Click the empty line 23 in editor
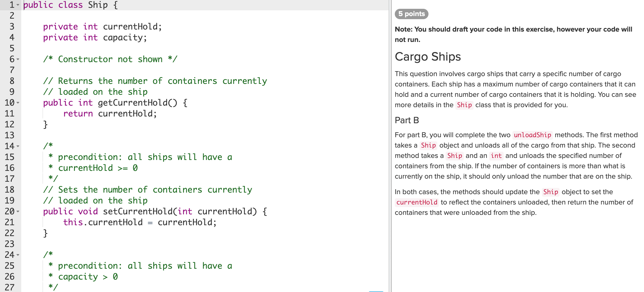The width and height of the screenshot is (644, 292). click(155, 244)
